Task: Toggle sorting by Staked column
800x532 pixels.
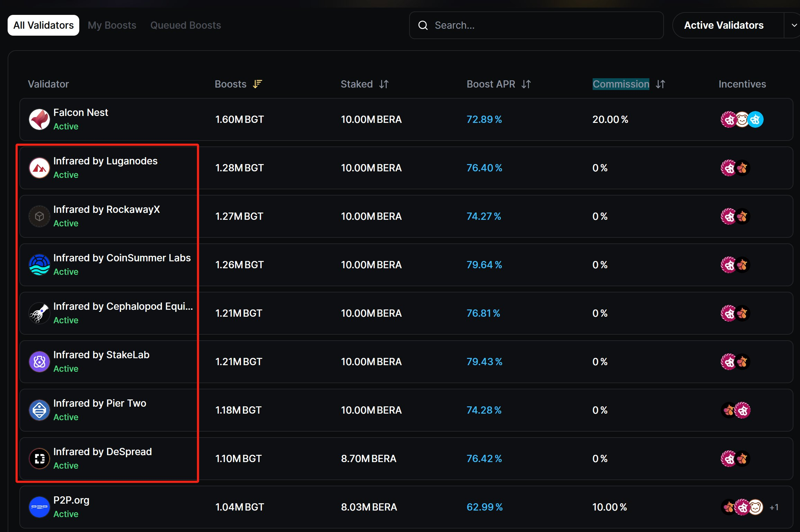Action: coord(384,84)
